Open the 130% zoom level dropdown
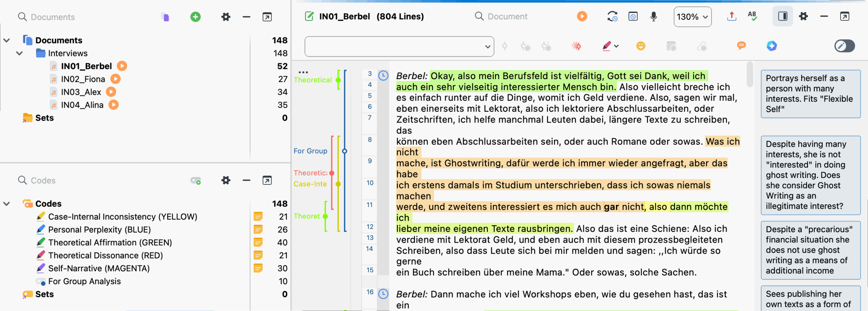Screen dimensions: 868x311 tap(692, 16)
